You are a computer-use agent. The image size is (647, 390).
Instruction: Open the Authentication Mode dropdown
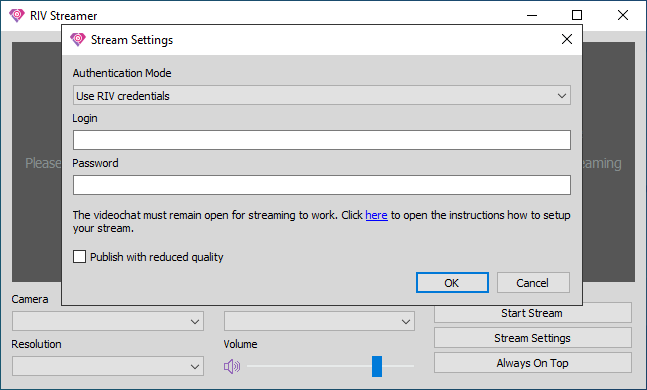[322, 95]
